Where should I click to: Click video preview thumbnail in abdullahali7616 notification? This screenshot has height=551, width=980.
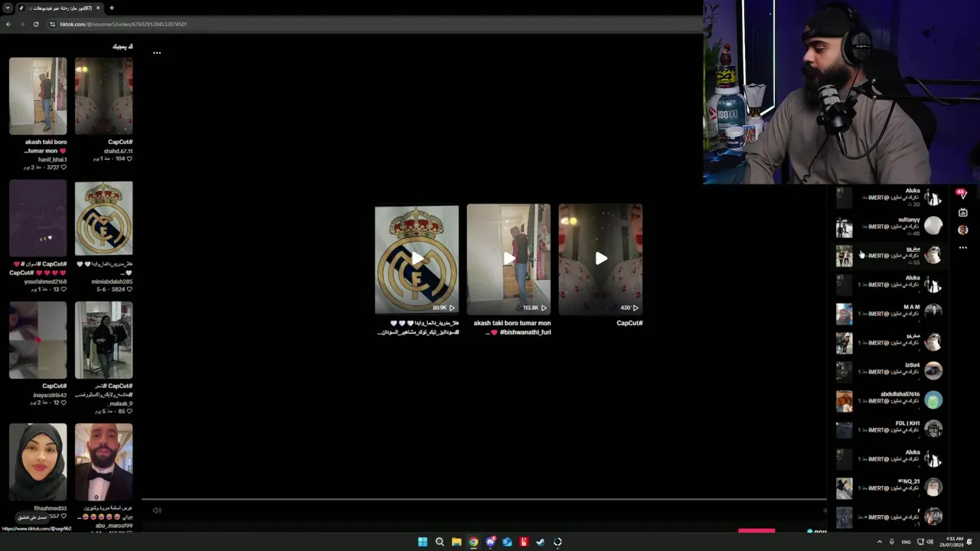pos(844,401)
